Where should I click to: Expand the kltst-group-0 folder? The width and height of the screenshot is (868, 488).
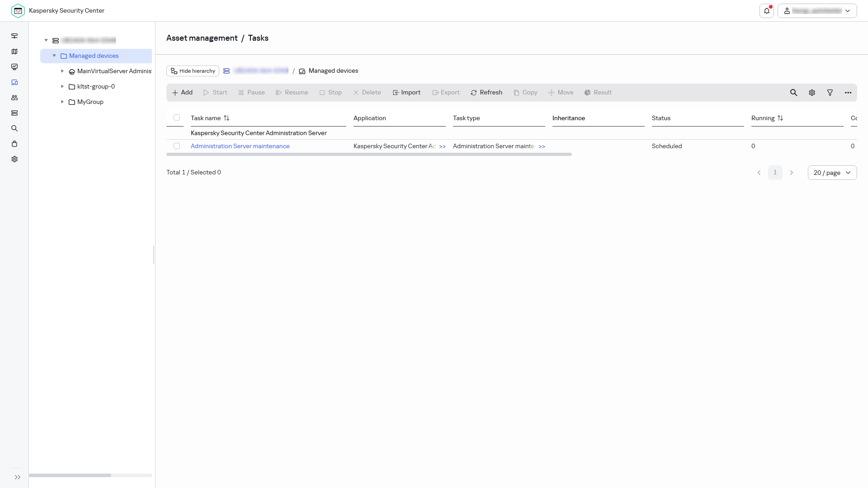pyautogui.click(x=62, y=86)
